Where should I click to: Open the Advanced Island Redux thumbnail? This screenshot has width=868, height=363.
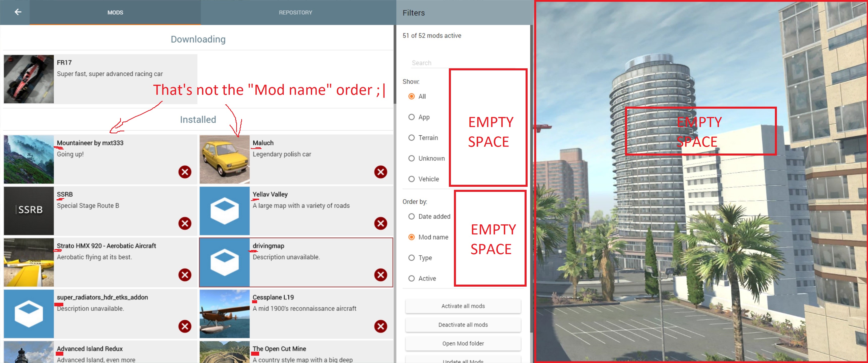[29, 352]
